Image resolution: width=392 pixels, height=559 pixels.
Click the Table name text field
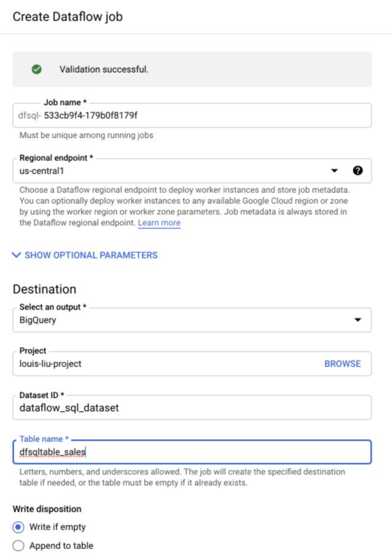192,452
